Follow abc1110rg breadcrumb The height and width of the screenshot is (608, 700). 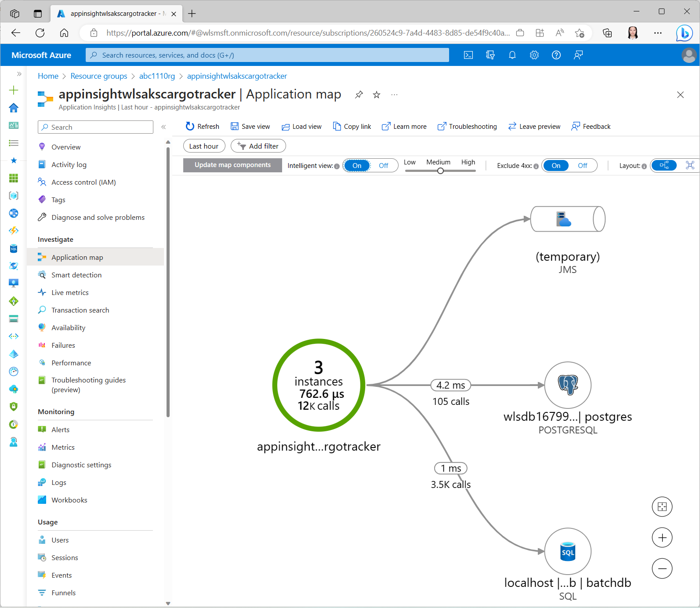(x=157, y=76)
